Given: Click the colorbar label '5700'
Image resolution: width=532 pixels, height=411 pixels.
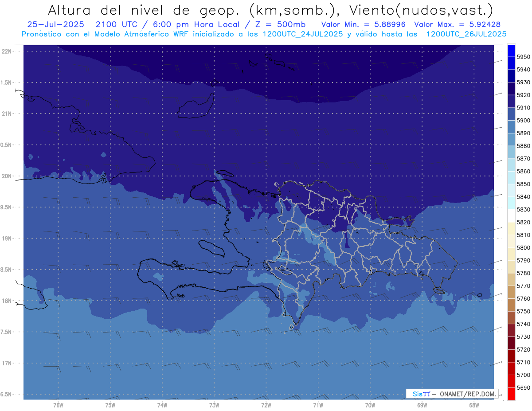Looking at the screenshot, I should (523, 375).
